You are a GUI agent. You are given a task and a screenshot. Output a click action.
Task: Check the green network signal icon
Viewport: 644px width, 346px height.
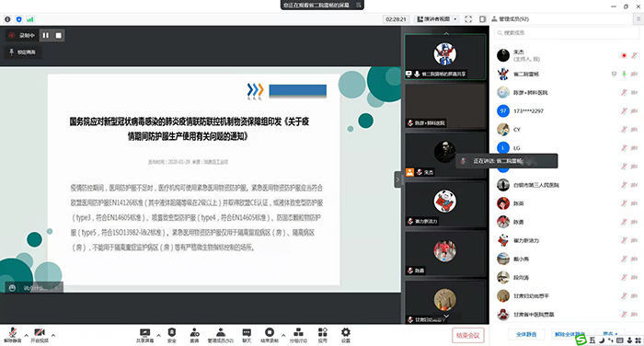tap(30, 19)
